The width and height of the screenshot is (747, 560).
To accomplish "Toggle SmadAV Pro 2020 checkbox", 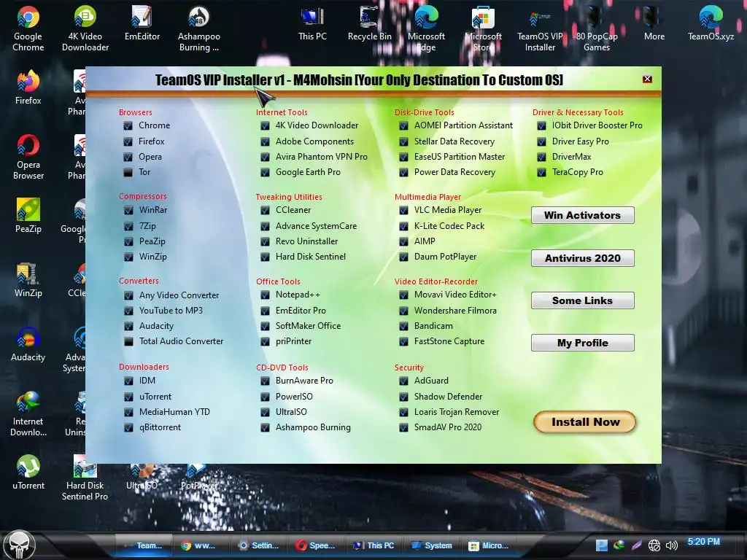I will click(x=403, y=427).
